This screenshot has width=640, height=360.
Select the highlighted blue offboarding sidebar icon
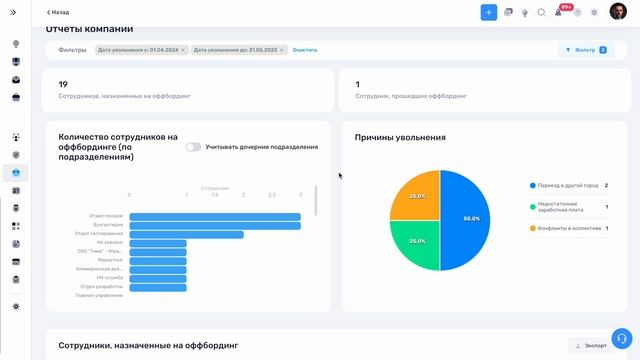pos(16,173)
